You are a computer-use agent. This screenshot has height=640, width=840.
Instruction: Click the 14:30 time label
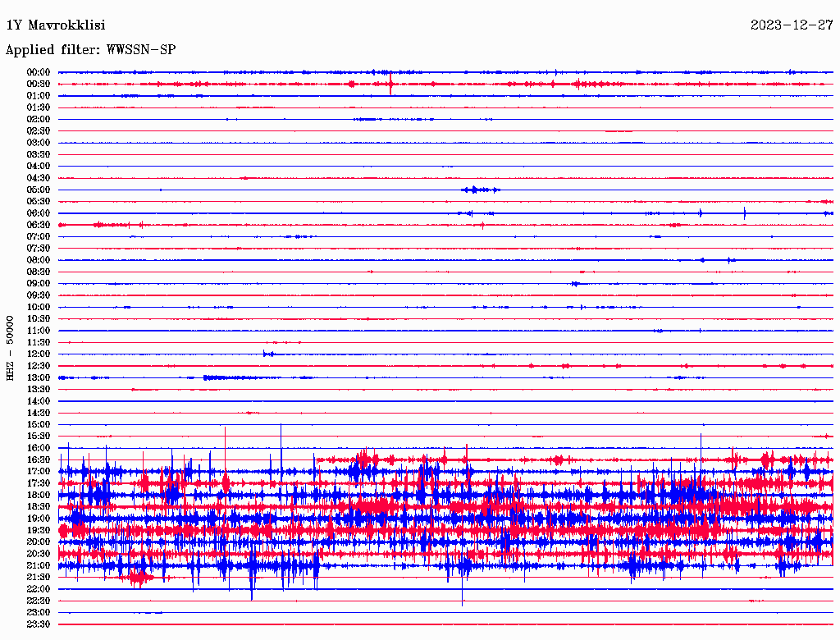click(39, 414)
